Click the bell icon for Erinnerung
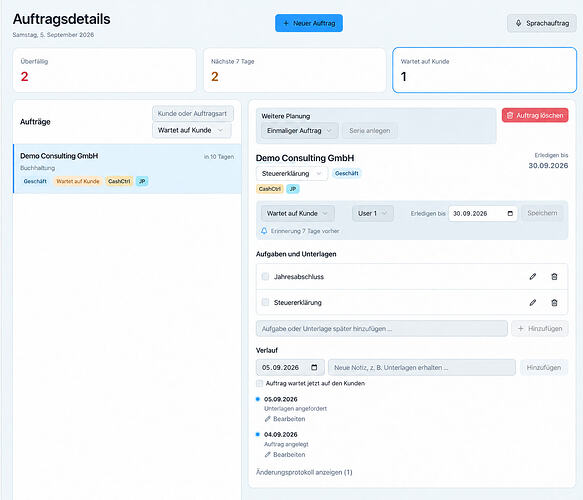 [x=264, y=231]
